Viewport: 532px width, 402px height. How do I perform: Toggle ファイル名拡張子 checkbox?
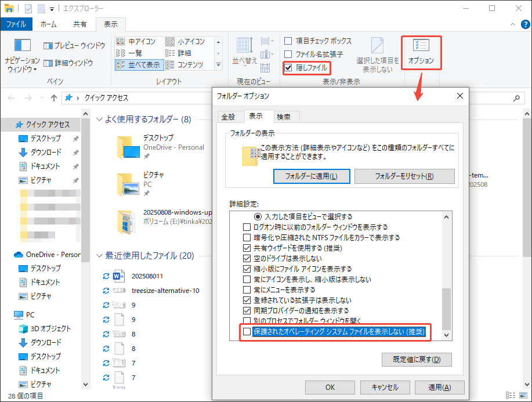tap(288, 55)
